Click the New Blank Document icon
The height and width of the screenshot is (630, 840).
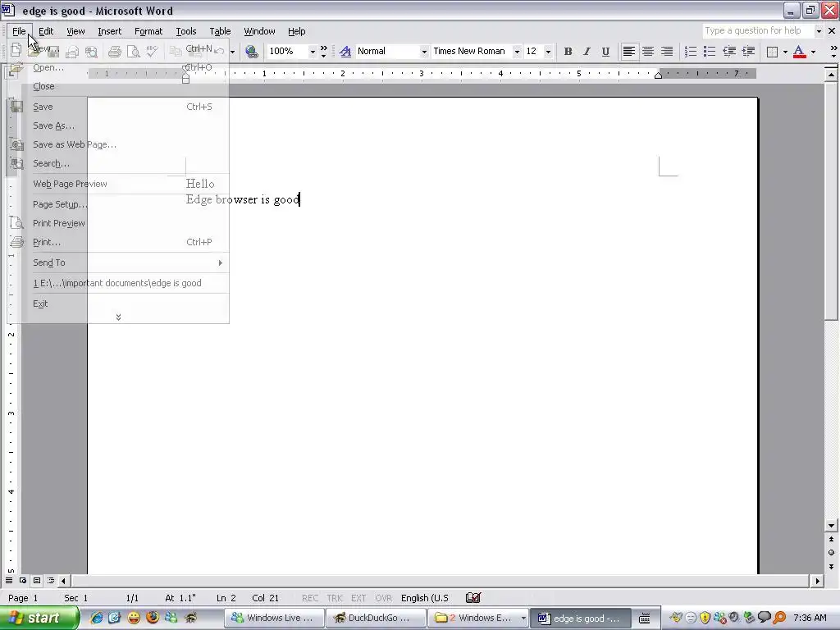[x=16, y=50]
